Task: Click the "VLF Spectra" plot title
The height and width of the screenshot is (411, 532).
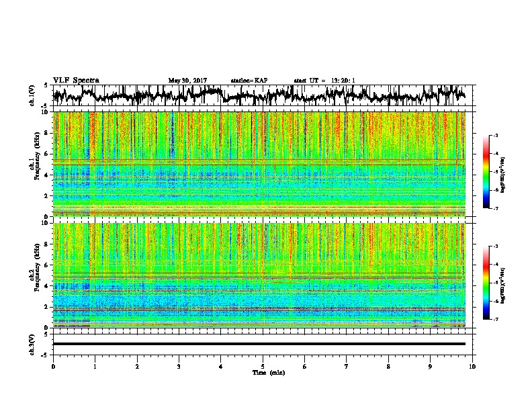Action: coord(76,81)
